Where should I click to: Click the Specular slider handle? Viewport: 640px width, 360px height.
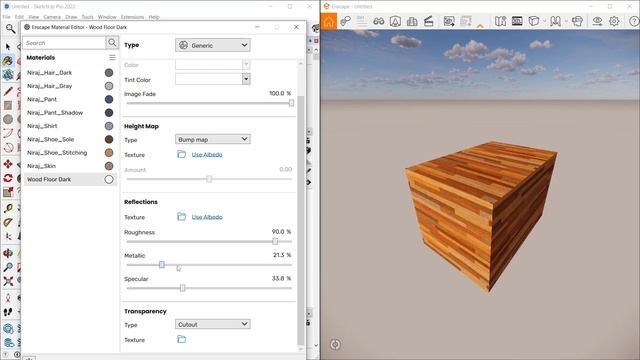[182, 288]
